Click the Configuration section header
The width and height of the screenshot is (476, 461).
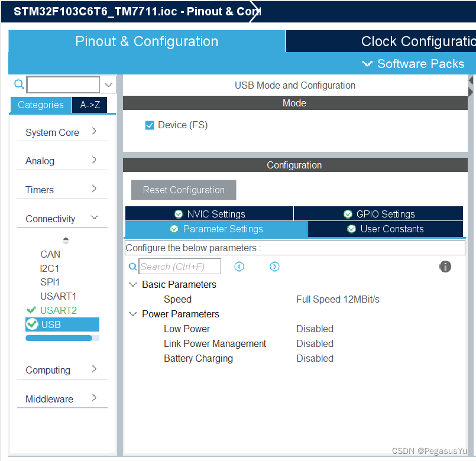(x=295, y=165)
